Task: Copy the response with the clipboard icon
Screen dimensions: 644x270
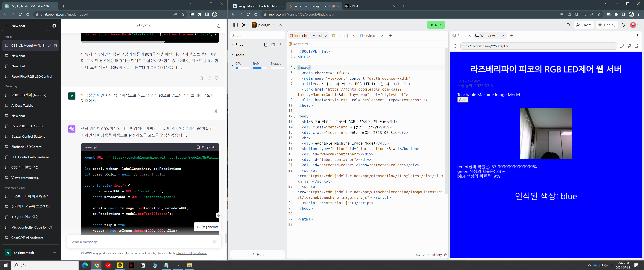Action: click(x=201, y=78)
